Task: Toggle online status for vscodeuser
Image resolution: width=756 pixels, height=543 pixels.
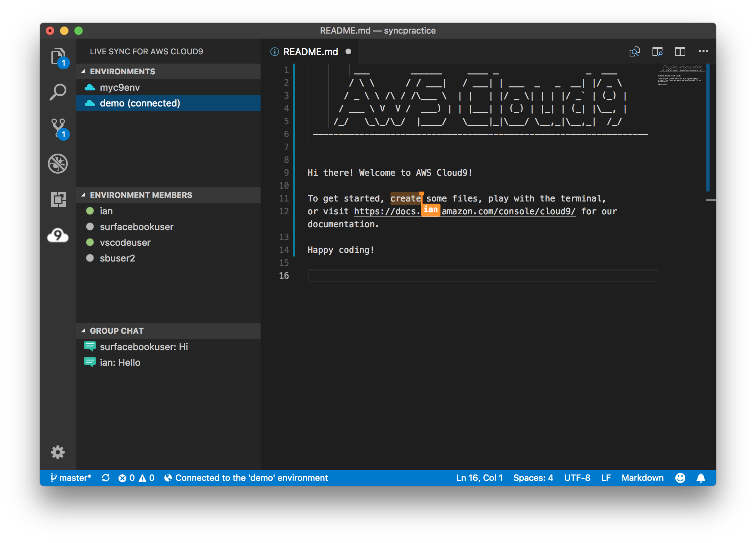Action: (x=91, y=242)
